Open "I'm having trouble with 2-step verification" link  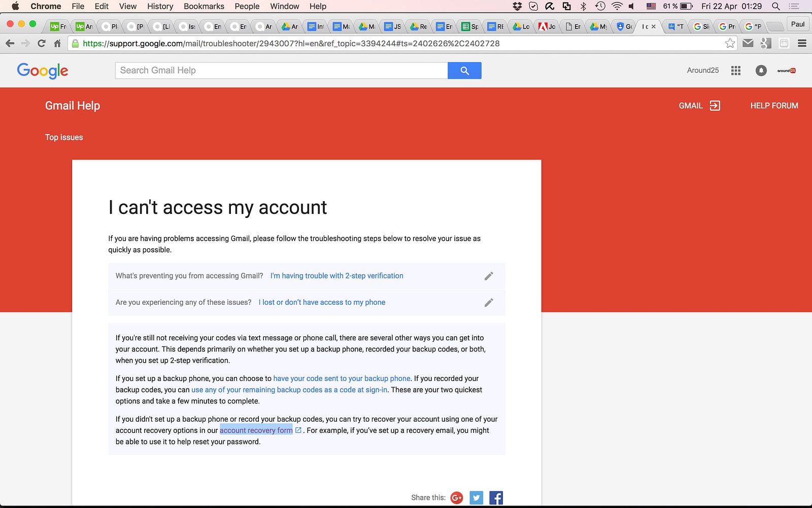pyautogui.click(x=337, y=276)
